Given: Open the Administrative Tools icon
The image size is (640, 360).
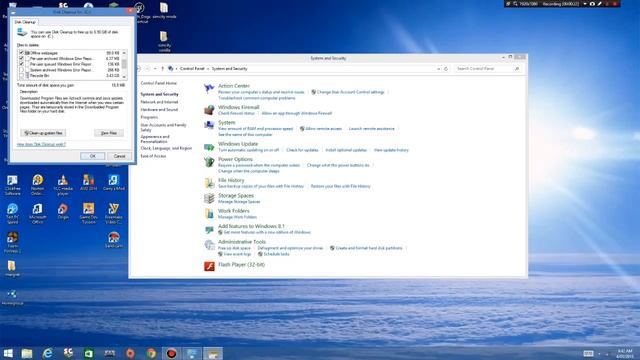Looking at the screenshot, I should (209, 244).
